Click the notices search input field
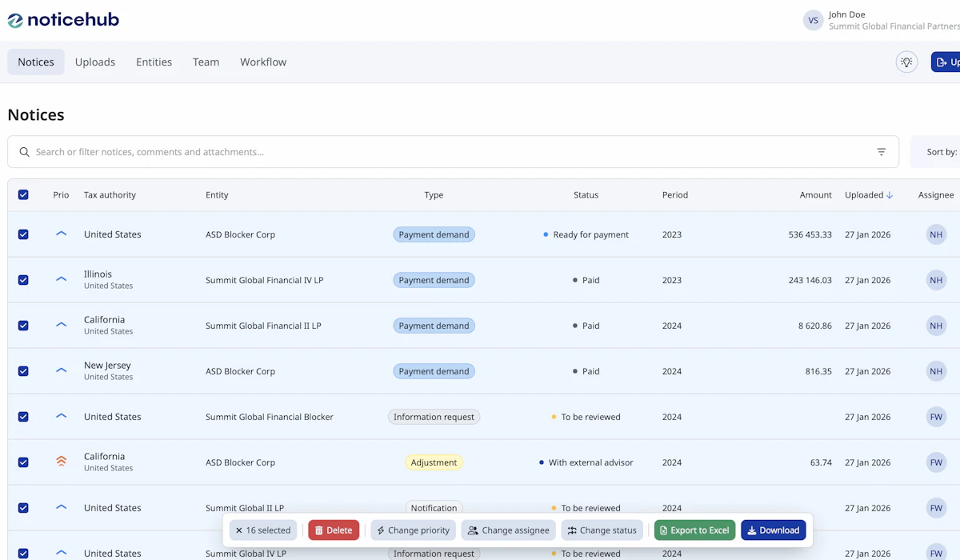 click(448, 152)
